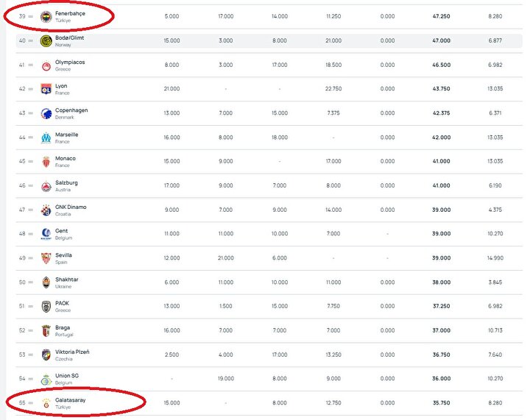This screenshot has height=420, width=530.
Task: Click the Copenhagen lion crest
Action: (46, 113)
